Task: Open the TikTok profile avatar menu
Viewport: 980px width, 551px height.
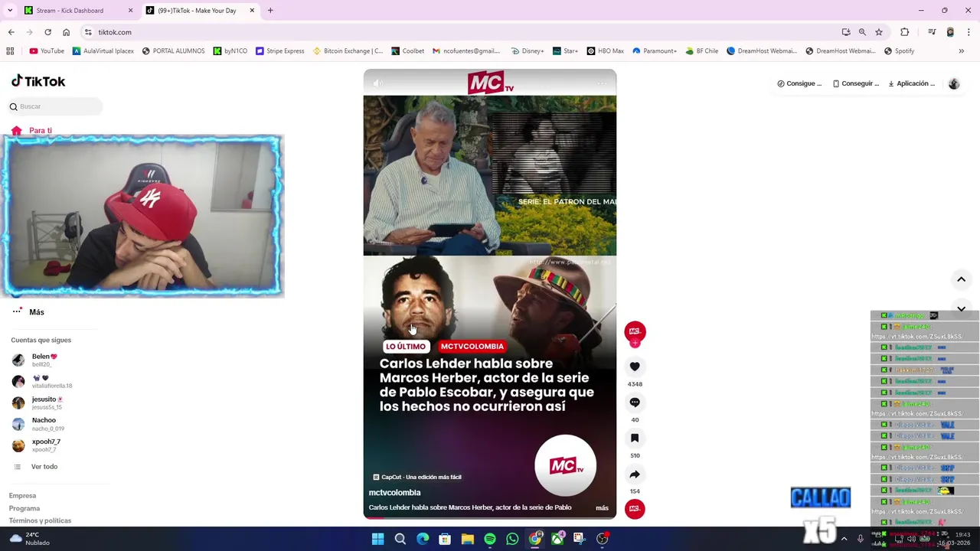Action: (954, 83)
